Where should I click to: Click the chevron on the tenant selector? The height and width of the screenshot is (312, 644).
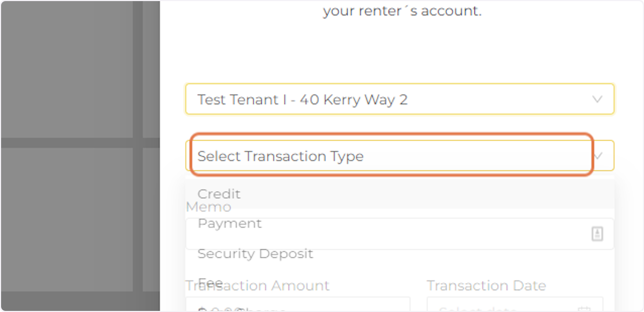click(597, 99)
